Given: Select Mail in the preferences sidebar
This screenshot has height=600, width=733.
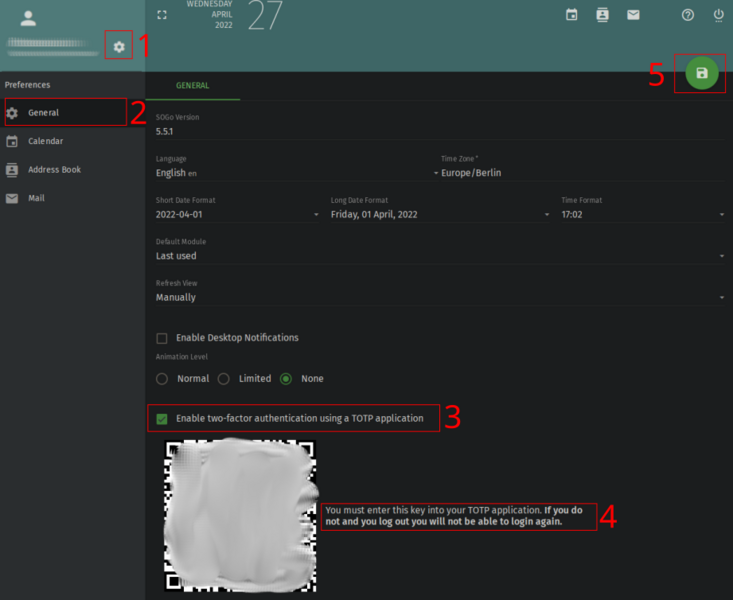Looking at the screenshot, I should pyautogui.click(x=72, y=198).
